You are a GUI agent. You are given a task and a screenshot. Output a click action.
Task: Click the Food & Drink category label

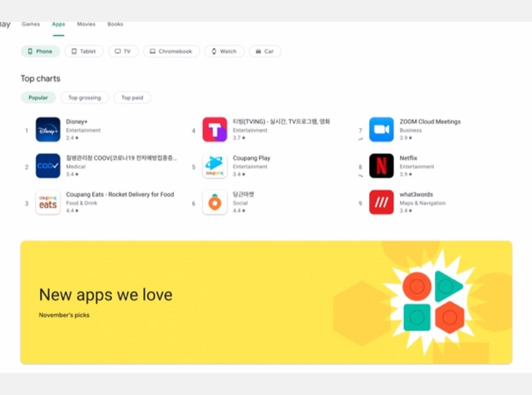(x=81, y=203)
